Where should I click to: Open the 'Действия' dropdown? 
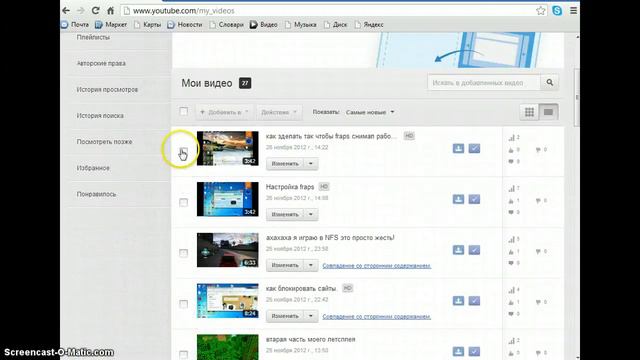click(279, 112)
